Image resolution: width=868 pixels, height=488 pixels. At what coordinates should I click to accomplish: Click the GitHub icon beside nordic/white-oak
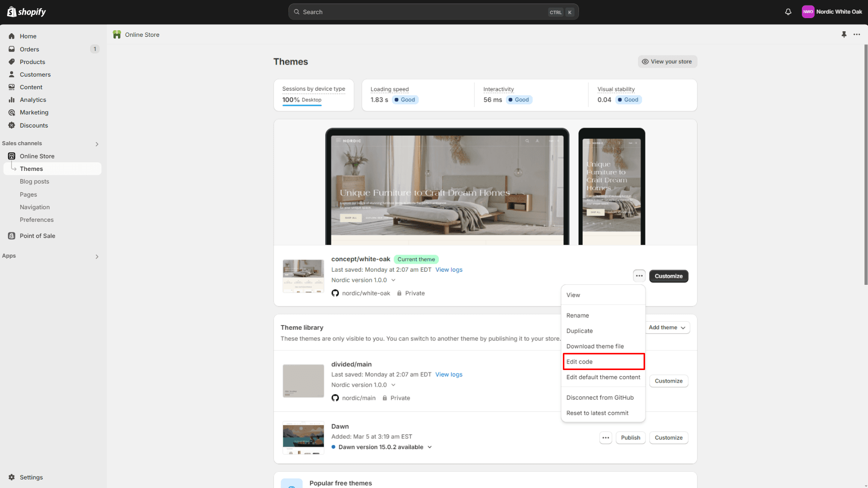[335, 293]
